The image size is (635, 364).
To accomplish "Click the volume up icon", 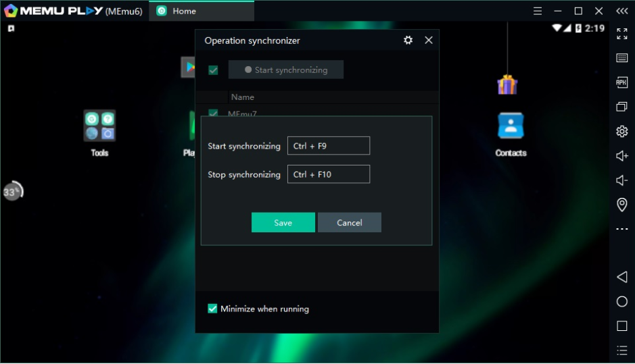I will (x=622, y=156).
